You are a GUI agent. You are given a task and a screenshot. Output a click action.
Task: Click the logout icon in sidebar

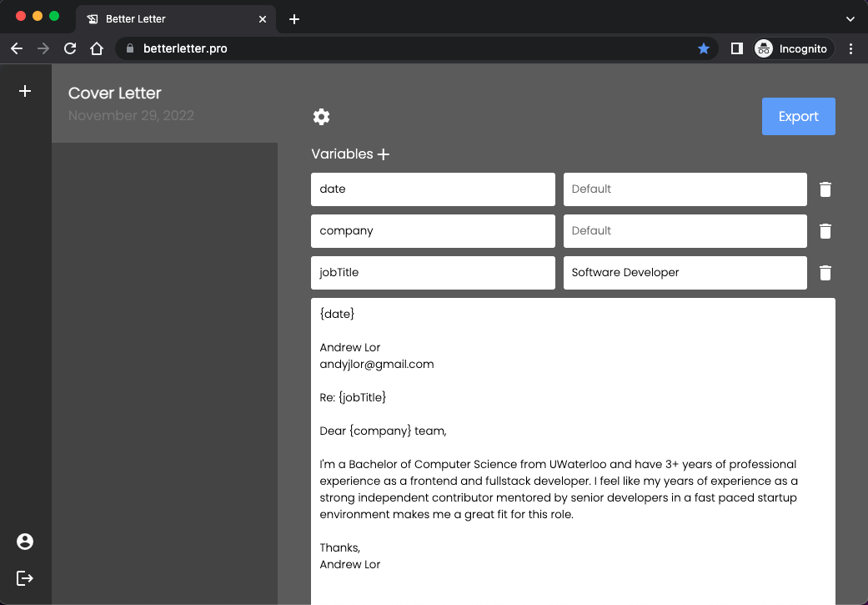point(25,578)
